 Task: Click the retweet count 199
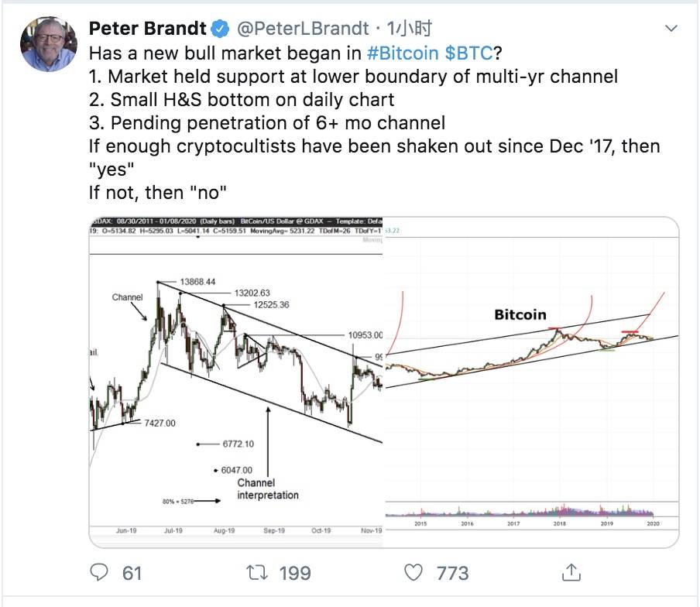(294, 573)
